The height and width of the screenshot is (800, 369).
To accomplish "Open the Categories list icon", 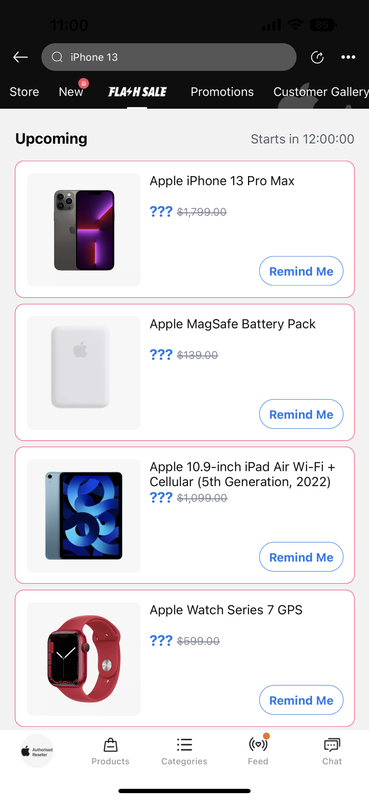I will pyautogui.click(x=184, y=745).
